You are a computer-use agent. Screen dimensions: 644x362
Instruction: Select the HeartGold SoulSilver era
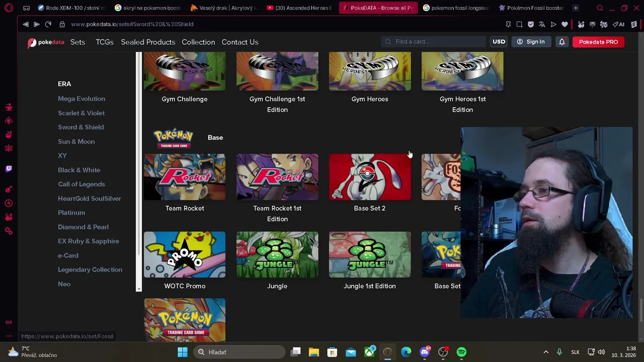(90, 199)
